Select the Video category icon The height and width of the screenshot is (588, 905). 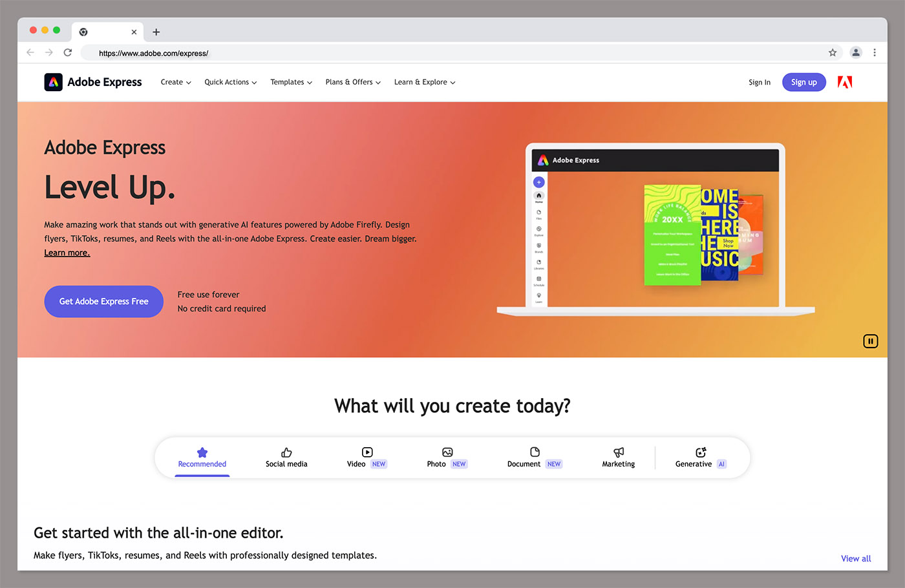(367, 453)
